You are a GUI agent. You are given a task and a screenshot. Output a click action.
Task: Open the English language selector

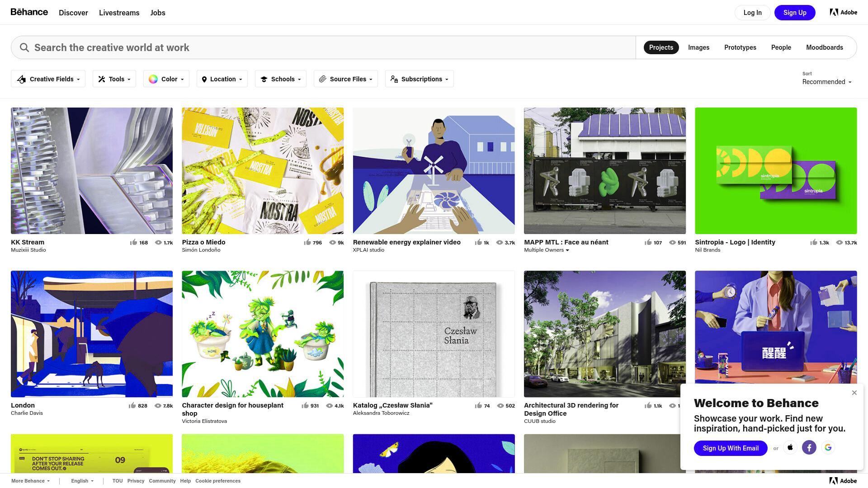(82, 481)
